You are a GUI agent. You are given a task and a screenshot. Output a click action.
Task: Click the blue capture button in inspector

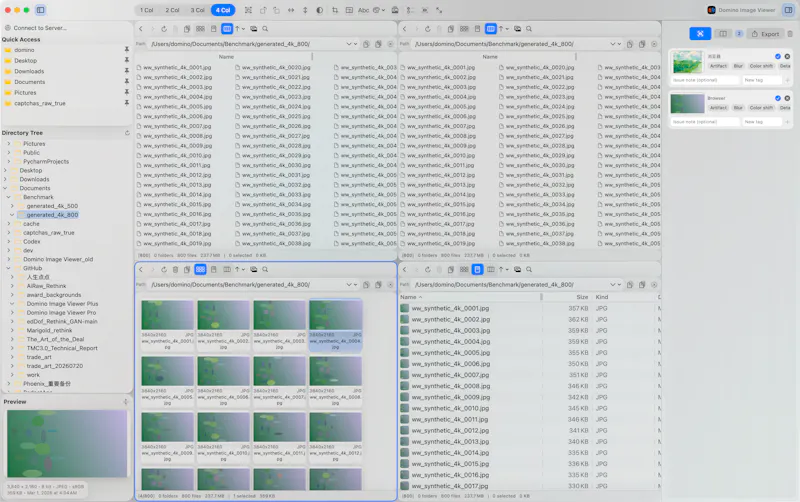[700, 34]
